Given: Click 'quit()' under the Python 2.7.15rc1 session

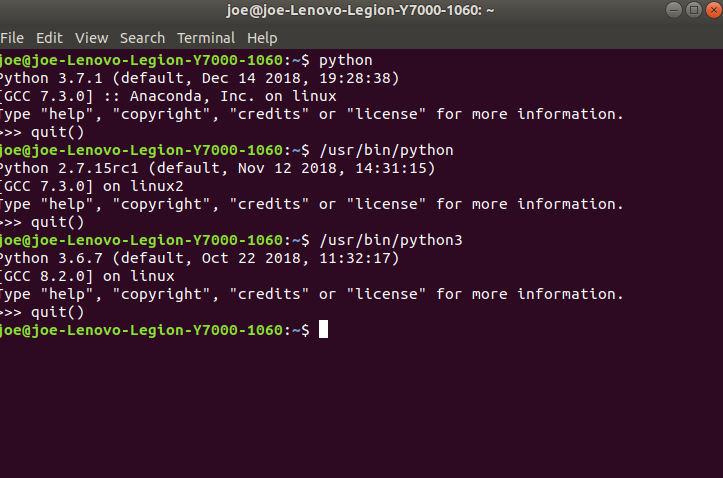Looking at the screenshot, I should coord(58,222).
